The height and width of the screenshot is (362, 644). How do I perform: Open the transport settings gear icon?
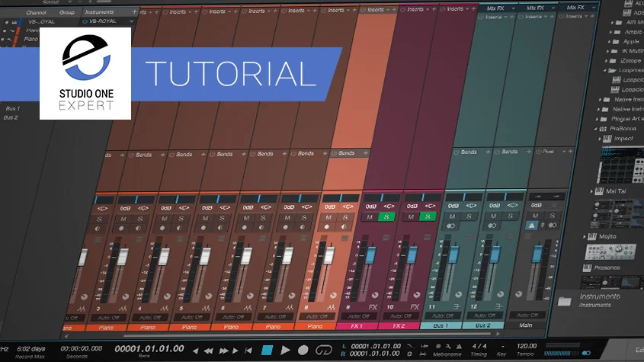click(409, 354)
